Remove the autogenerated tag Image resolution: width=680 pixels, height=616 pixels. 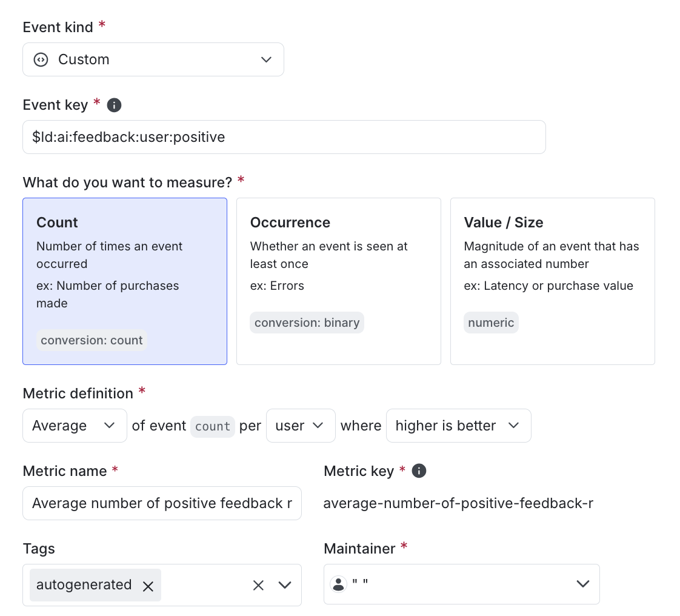tap(147, 586)
